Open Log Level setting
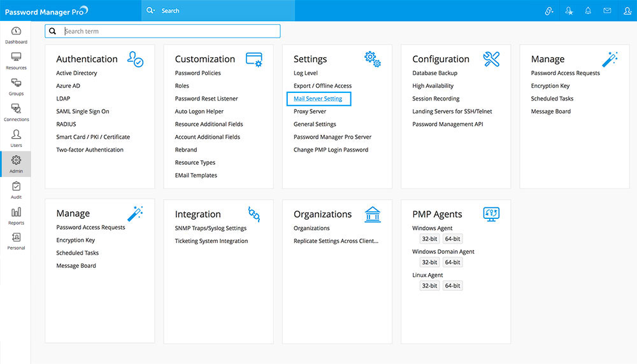This screenshot has width=637, height=364. [x=306, y=73]
